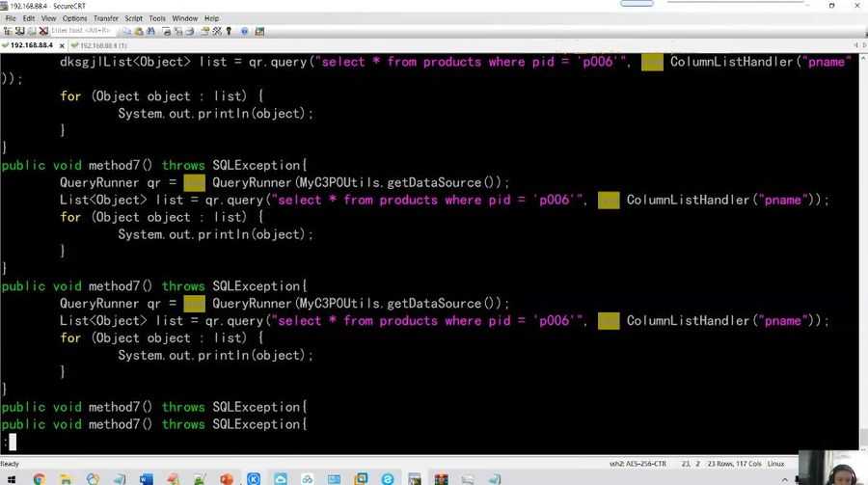Screen dimensions: 868x485
Task: Click the Quick Connect toolbar icon
Action: 32,32
